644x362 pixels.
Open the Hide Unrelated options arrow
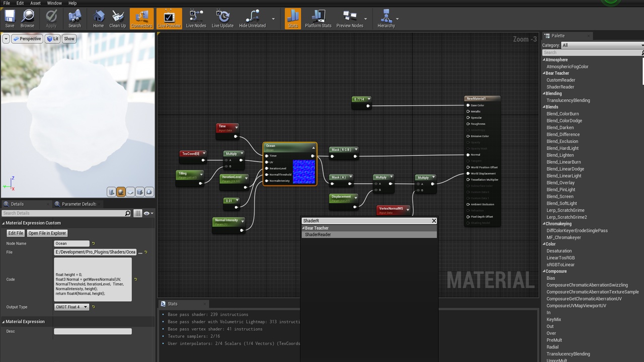273,19
